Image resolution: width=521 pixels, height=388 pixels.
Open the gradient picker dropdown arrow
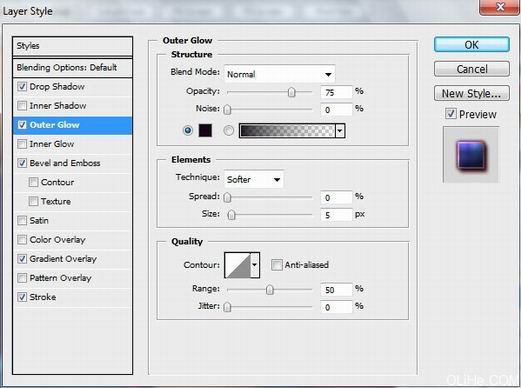point(340,130)
